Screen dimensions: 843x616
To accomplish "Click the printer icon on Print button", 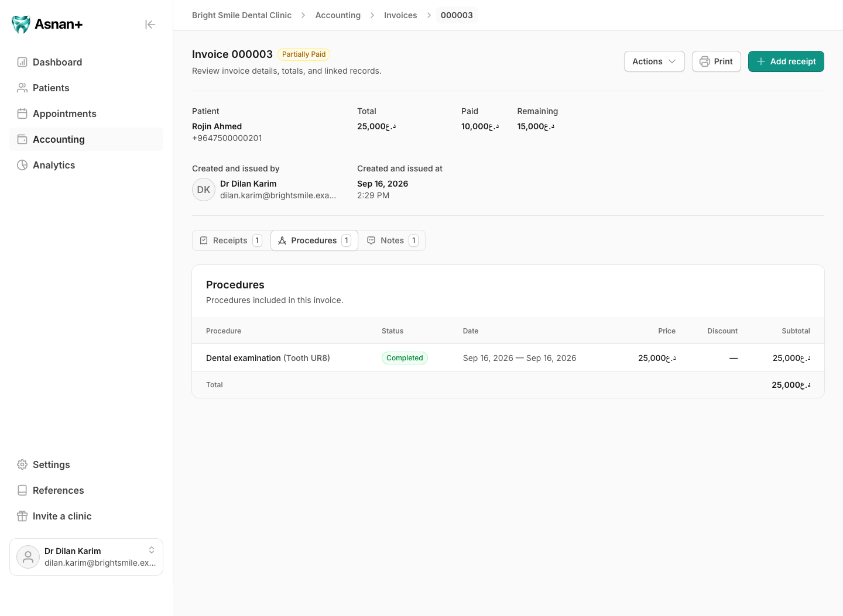I will click(x=705, y=61).
